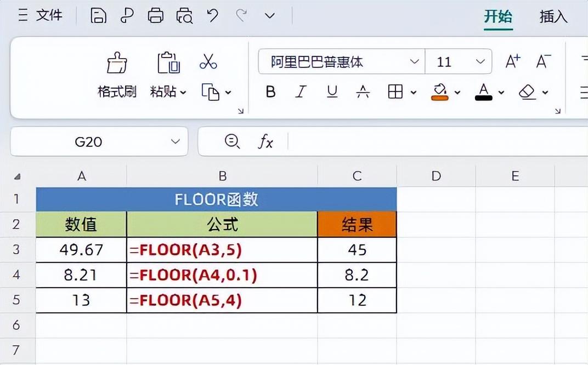Click the fx Insert Function icon

[x=265, y=141]
